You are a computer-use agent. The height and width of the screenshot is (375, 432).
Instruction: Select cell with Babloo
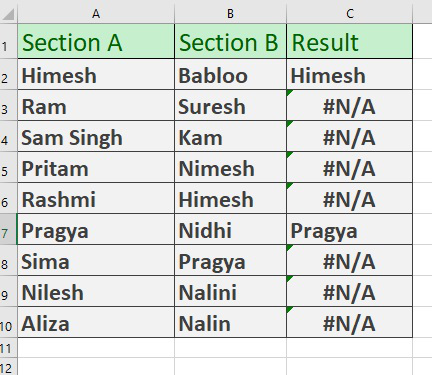point(230,74)
